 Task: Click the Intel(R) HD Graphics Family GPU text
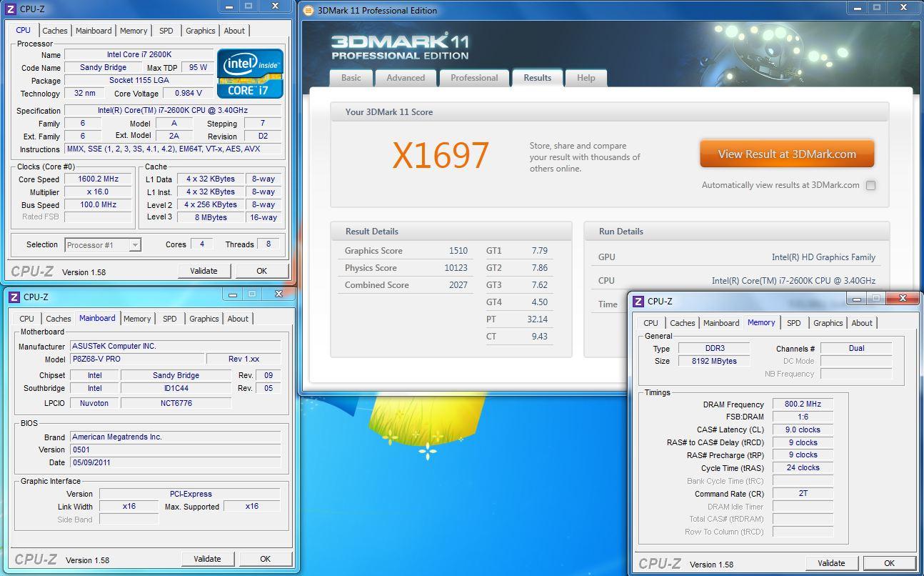(x=823, y=257)
